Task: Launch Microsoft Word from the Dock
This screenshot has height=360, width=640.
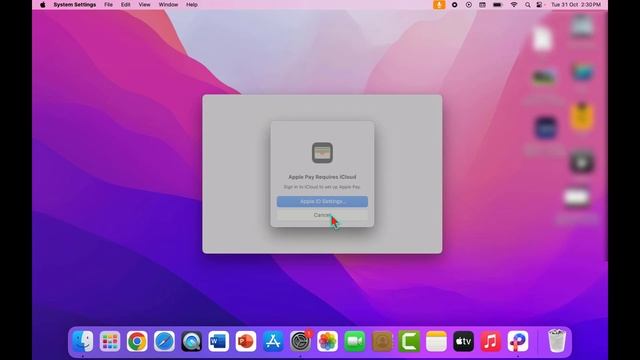Action: [x=218, y=341]
